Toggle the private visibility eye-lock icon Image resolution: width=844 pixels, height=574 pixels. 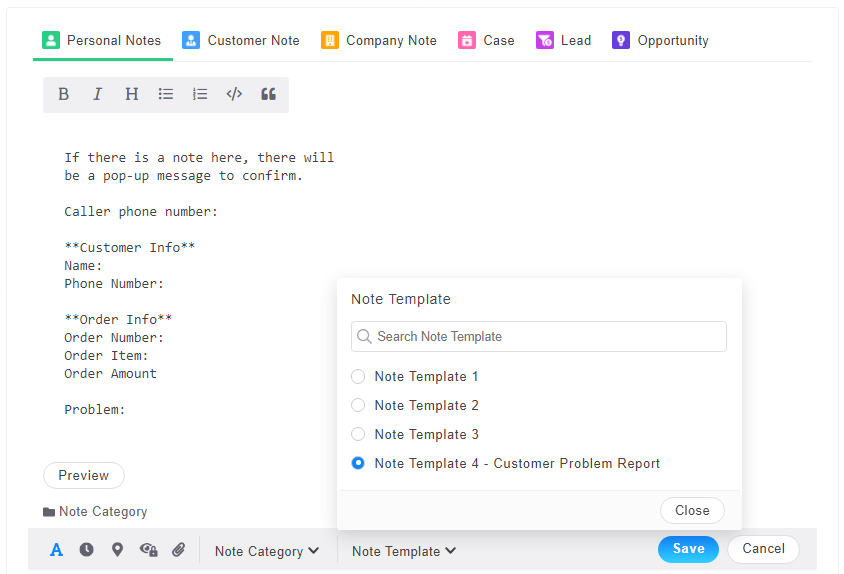coord(148,549)
